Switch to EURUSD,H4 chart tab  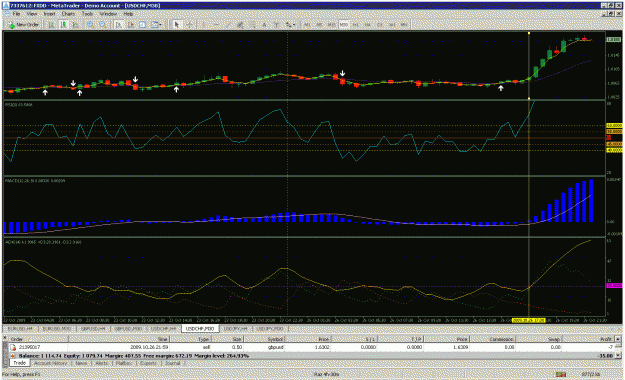(20, 329)
